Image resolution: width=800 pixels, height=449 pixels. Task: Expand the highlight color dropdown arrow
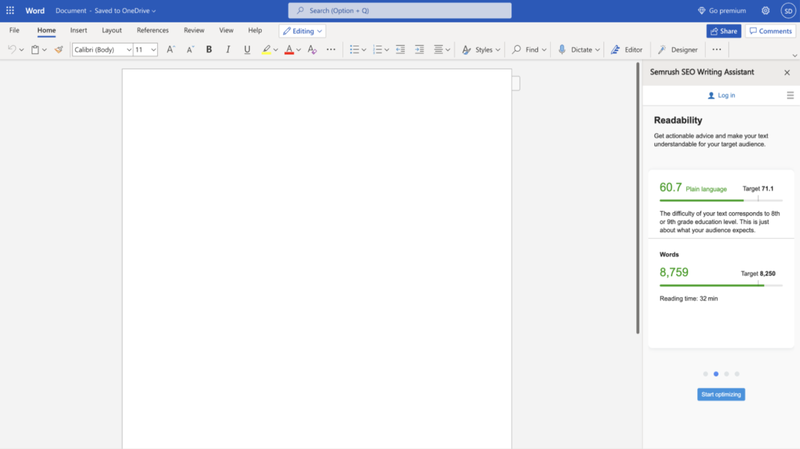point(276,50)
